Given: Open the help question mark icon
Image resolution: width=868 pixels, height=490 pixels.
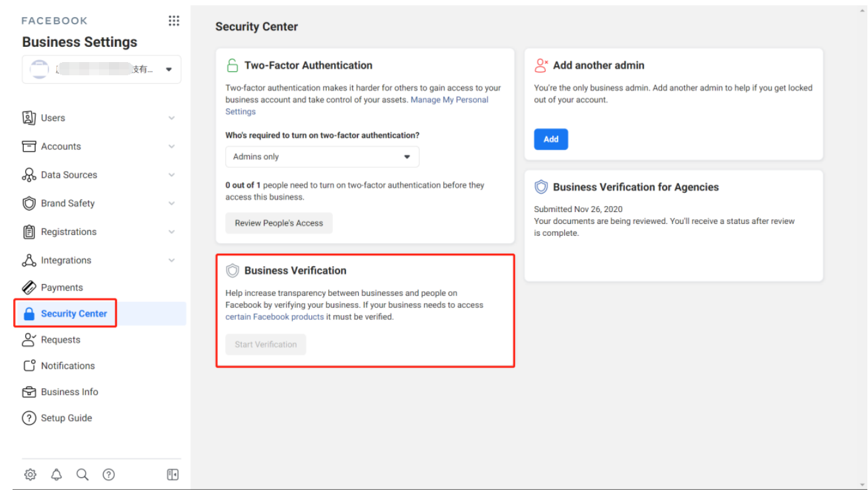Looking at the screenshot, I should pos(109,474).
